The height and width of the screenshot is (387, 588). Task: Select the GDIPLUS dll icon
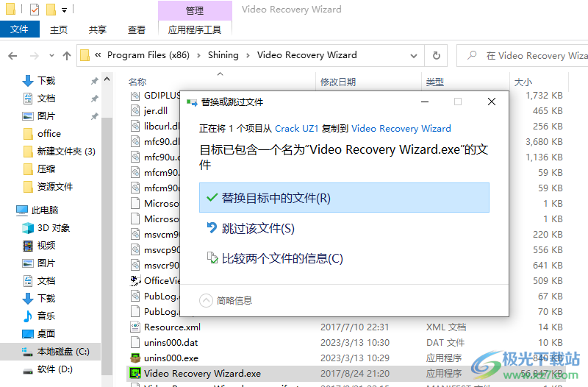click(x=135, y=96)
